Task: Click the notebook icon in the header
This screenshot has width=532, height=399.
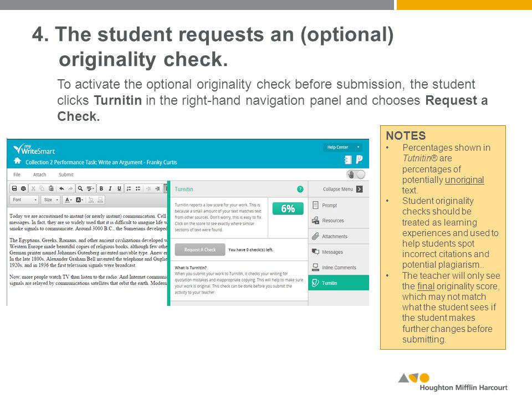Action: pos(348,160)
